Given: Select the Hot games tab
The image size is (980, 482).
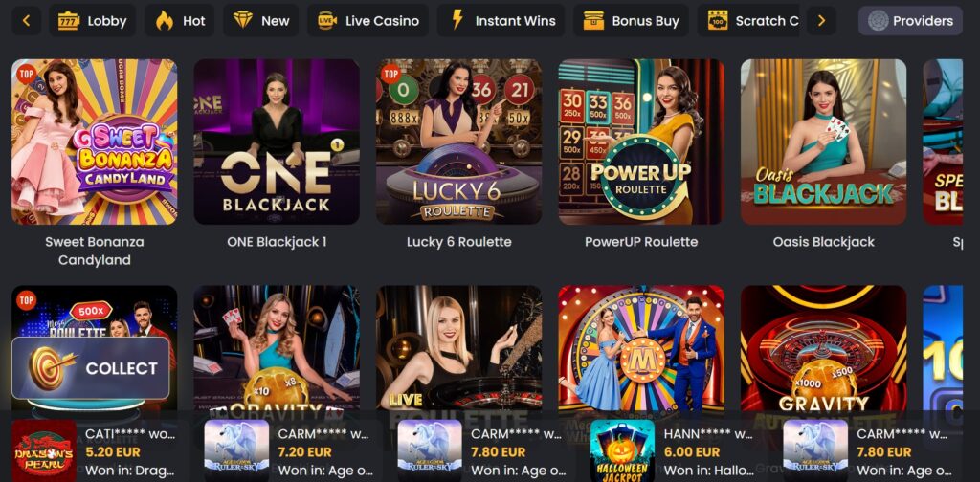Looking at the screenshot, I should 180,21.
